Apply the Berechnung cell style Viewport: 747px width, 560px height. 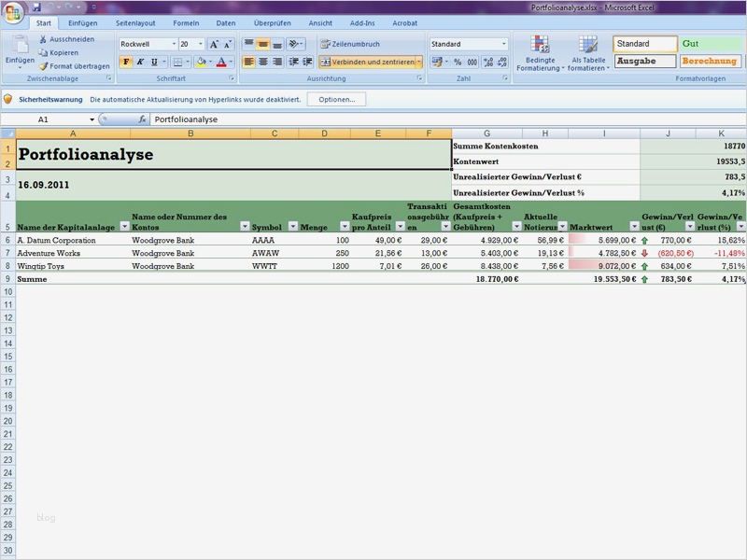click(x=710, y=61)
